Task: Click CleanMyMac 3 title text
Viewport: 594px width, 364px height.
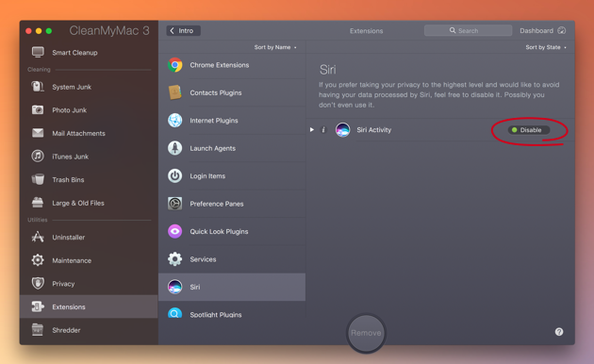Action: 109,31
